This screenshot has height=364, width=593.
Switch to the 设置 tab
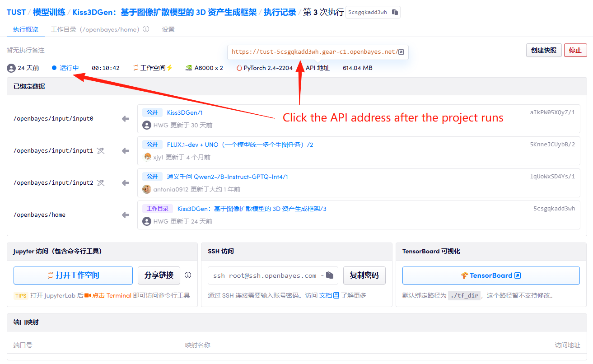[168, 29]
